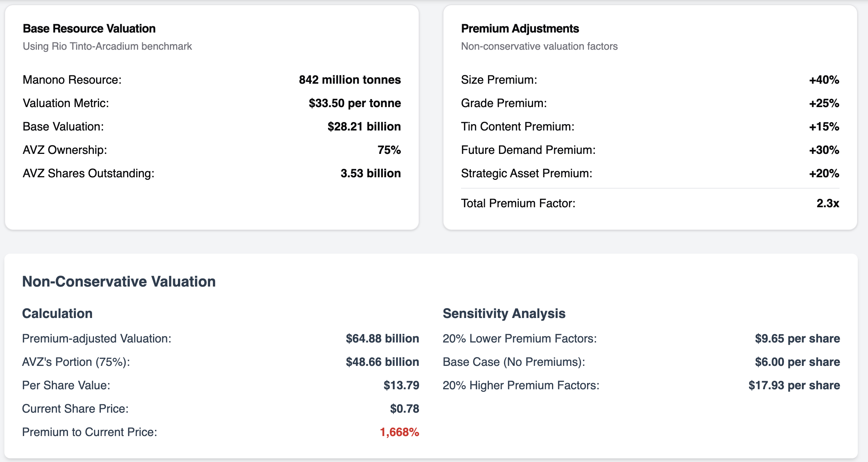Click the red 1,668% premium figure
Viewport: 868px width, 462px height.
(x=399, y=432)
